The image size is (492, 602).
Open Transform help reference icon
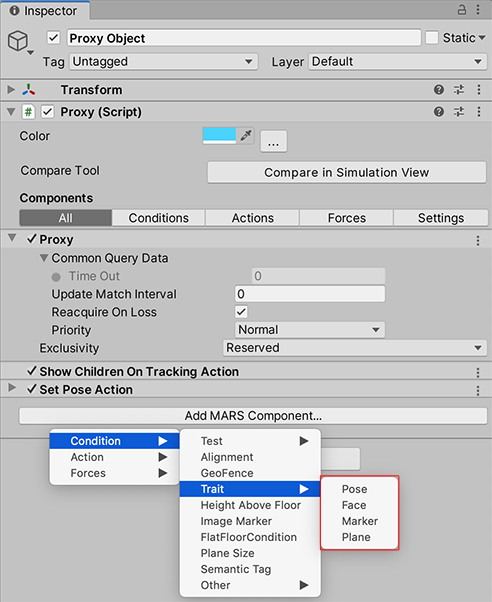[x=439, y=89]
